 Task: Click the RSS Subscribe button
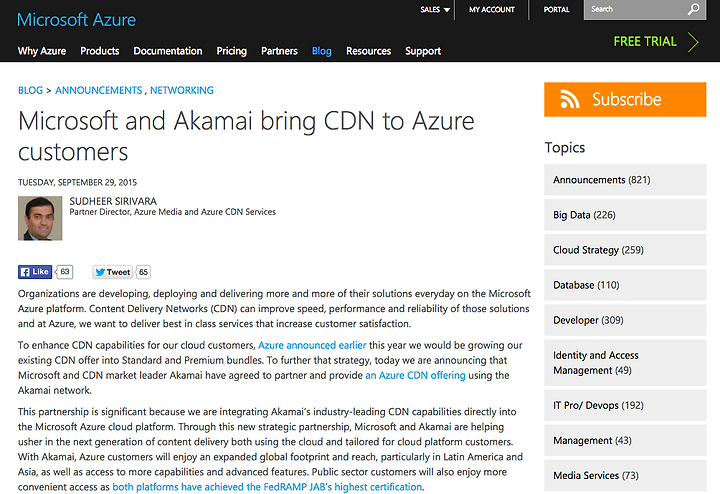(625, 99)
